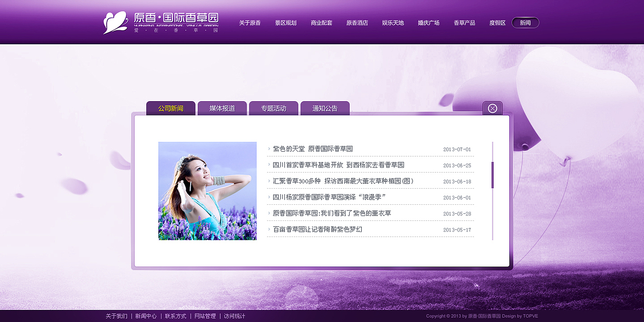Open the 关于原香 menu item

pos(250,23)
